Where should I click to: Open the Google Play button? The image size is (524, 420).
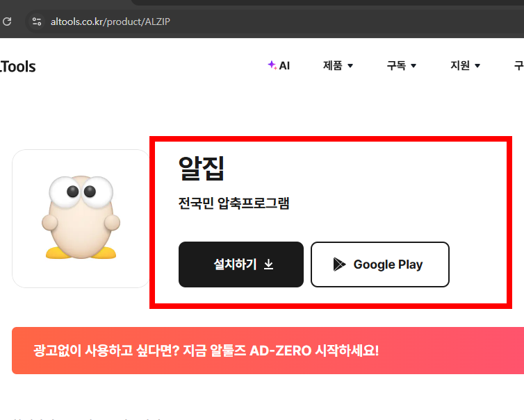pos(380,264)
